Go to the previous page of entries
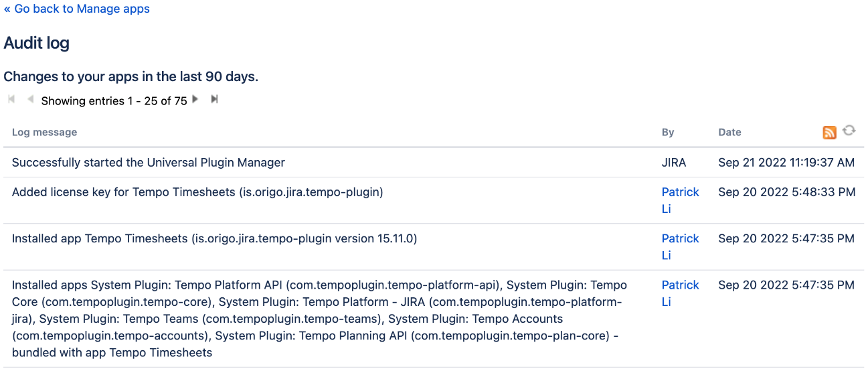 click(30, 100)
